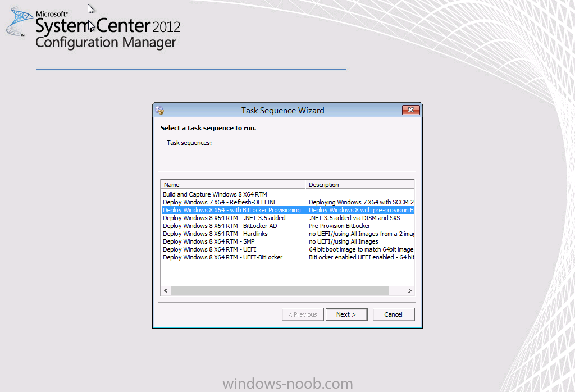
Task: Click the disabled Previous button
Action: tap(303, 314)
